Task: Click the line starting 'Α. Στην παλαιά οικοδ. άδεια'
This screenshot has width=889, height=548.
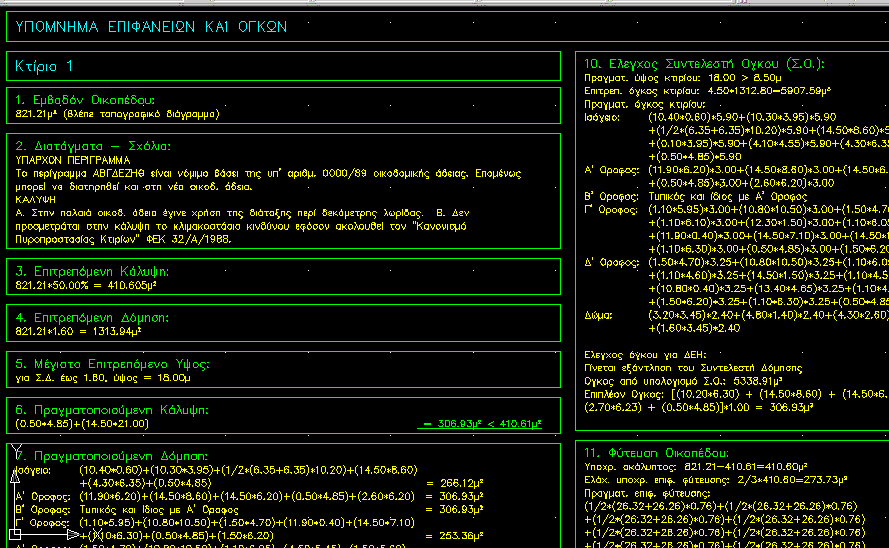Action: coord(242,213)
